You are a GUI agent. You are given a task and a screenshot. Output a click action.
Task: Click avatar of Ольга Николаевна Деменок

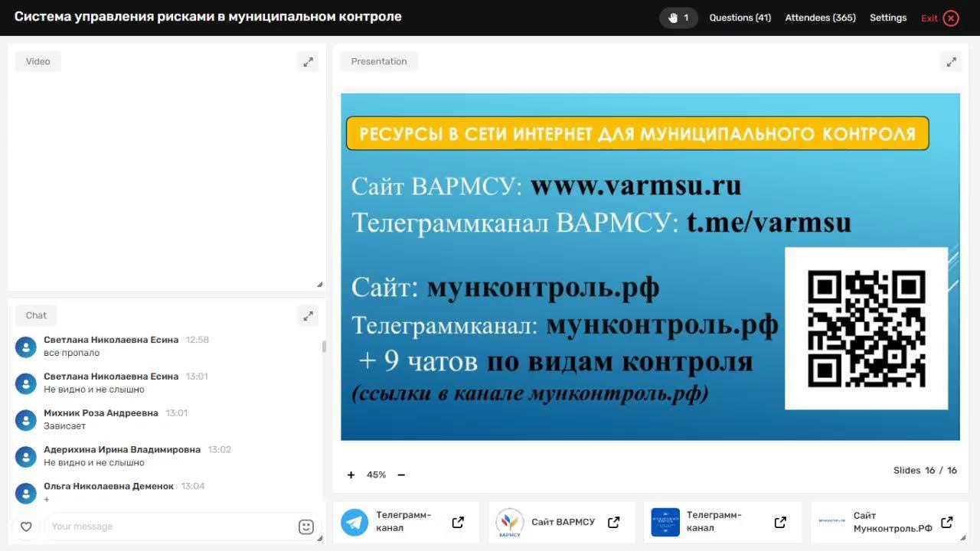pos(26,493)
